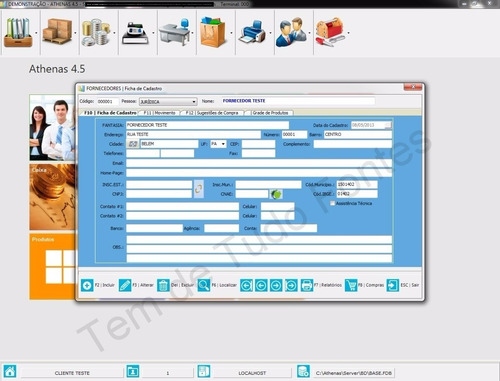
Task: Enable the Assistência Técnica checkbox
Action: (x=332, y=203)
